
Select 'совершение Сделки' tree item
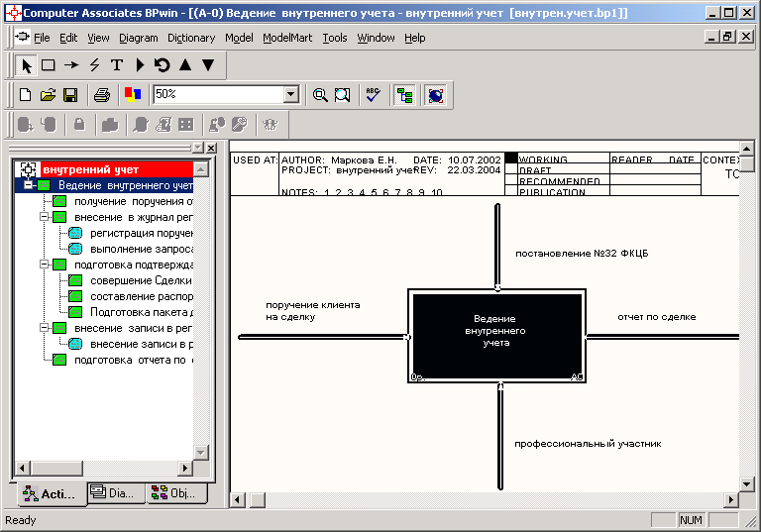pyautogui.click(x=142, y=280)
